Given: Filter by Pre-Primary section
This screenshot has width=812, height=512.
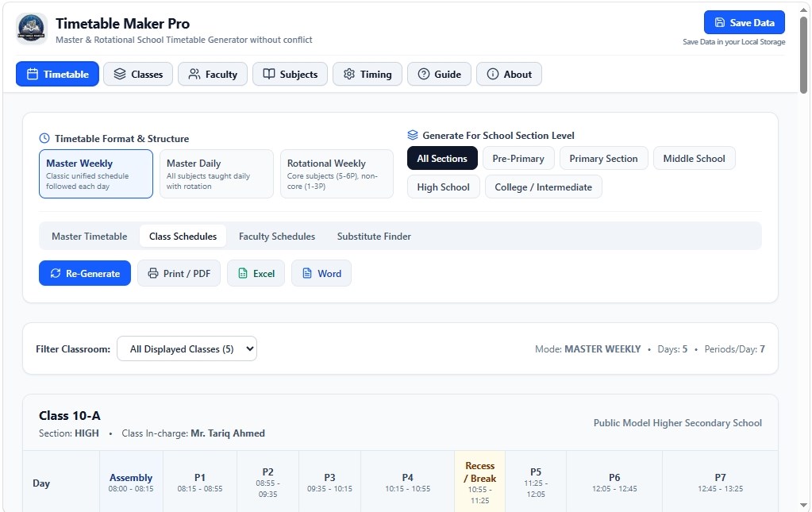Looking at the screenshot, I should (518, 159).
